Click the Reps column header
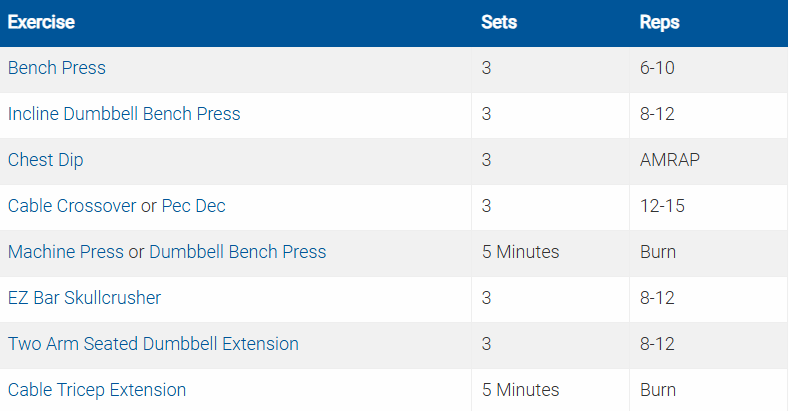Image resolution: width=789 pixels, height=411 pixels. (x=660, y=22)
